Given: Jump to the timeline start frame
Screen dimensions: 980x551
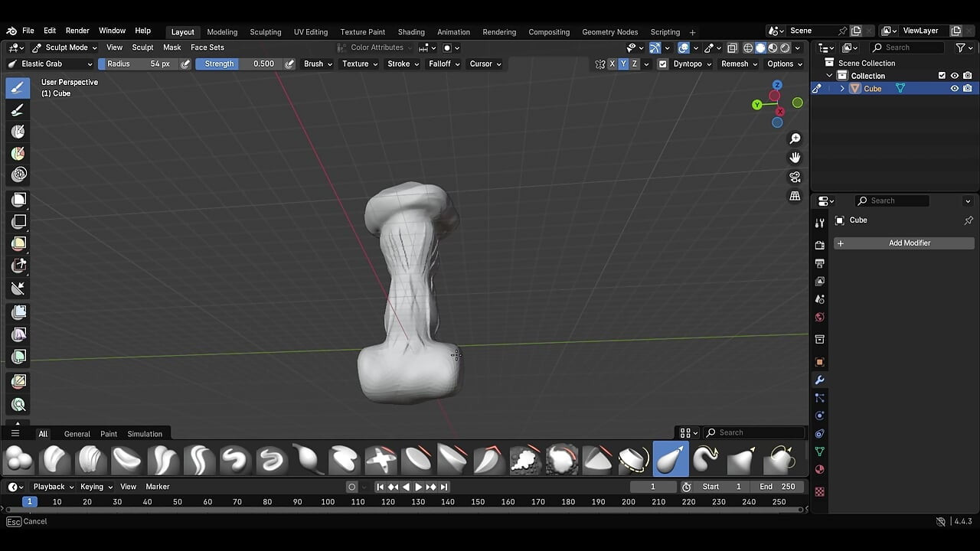Looking at the screenshot, I should coord(380,487).
